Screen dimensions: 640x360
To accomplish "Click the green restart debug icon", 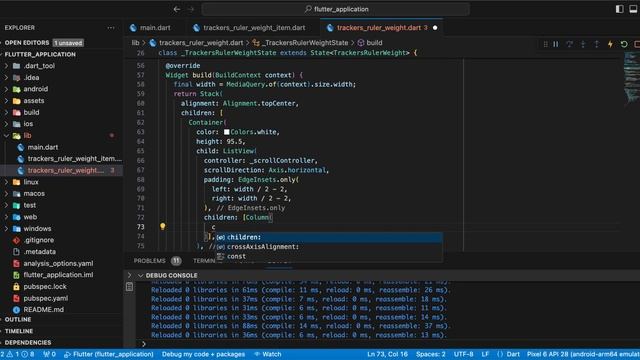I will (624, 44).
